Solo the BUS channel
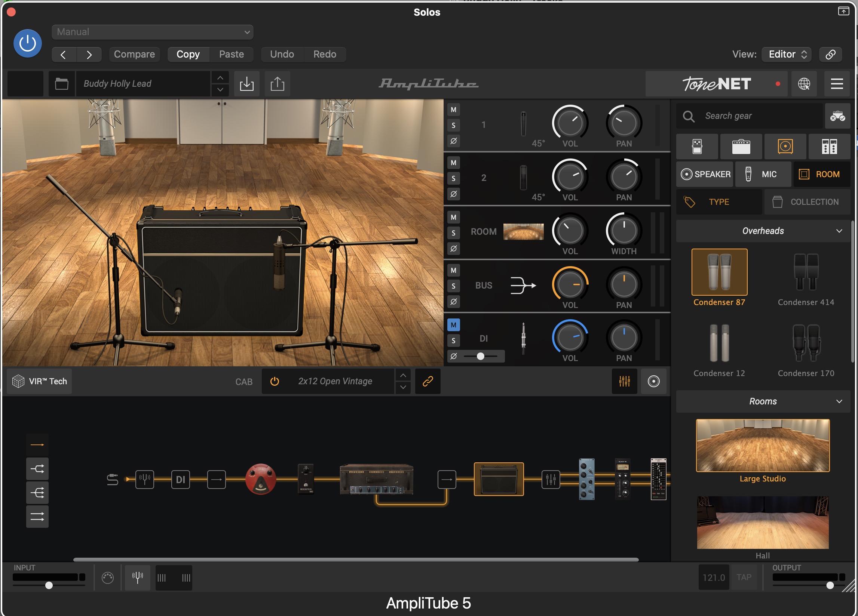858x616 pixels. (453, 286)
